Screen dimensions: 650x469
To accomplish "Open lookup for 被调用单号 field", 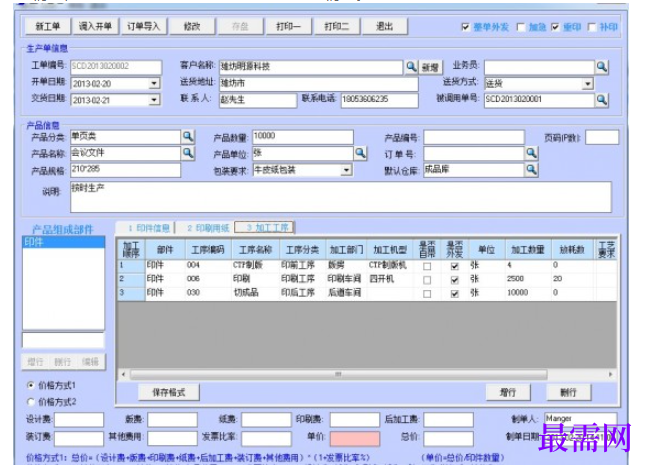I will (601, 100).
